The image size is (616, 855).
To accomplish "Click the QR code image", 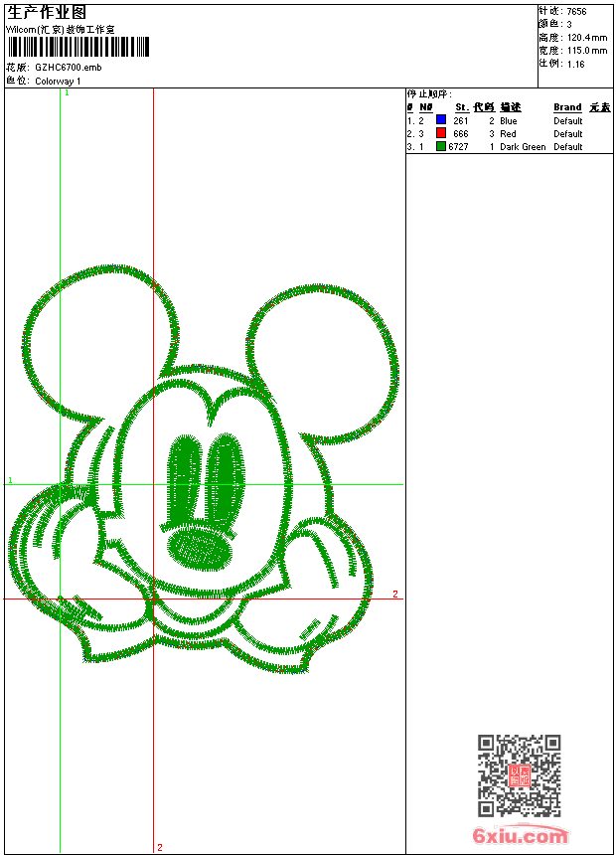I will tap(519, 775).
